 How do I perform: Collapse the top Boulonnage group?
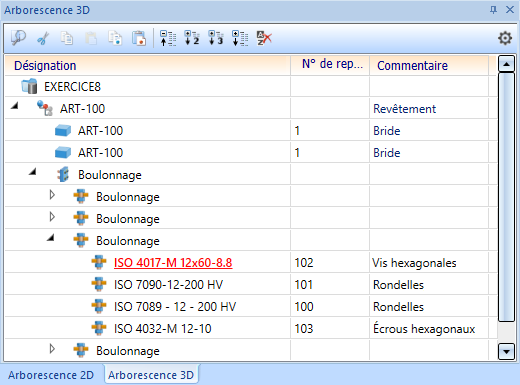pos(32,172)
